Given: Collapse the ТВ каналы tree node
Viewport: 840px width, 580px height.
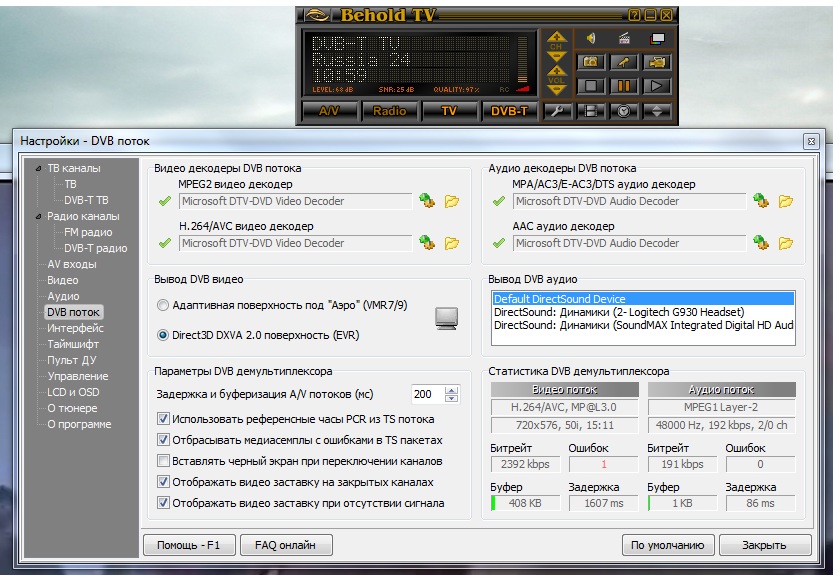Looking at the screenshot, I should [38, 168].
